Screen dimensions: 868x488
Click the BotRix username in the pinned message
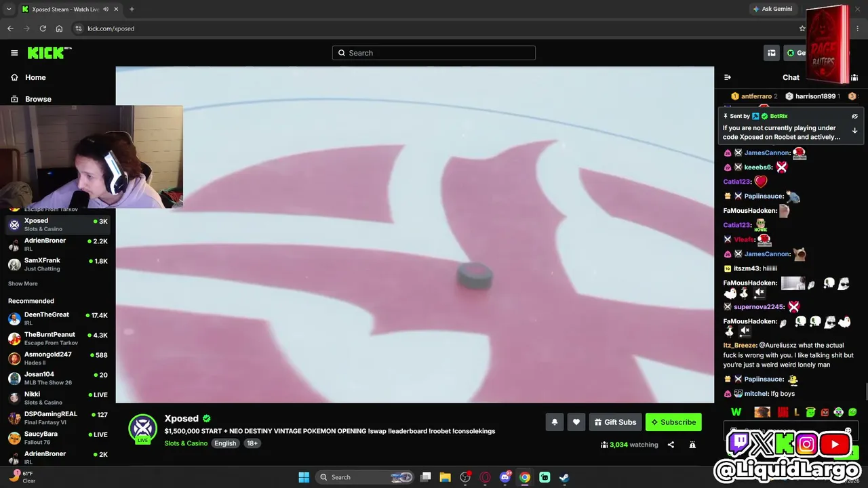point(778,116)
